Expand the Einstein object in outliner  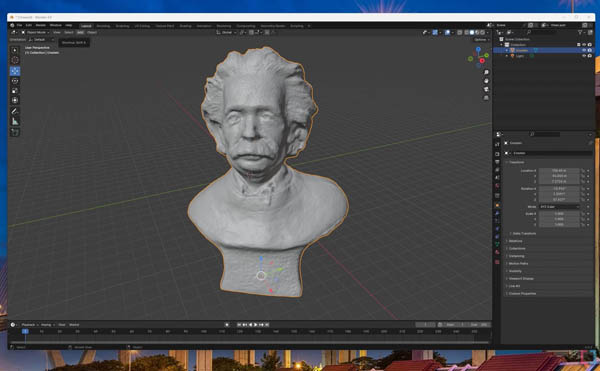pyautogui.click(x=507, y=50)
